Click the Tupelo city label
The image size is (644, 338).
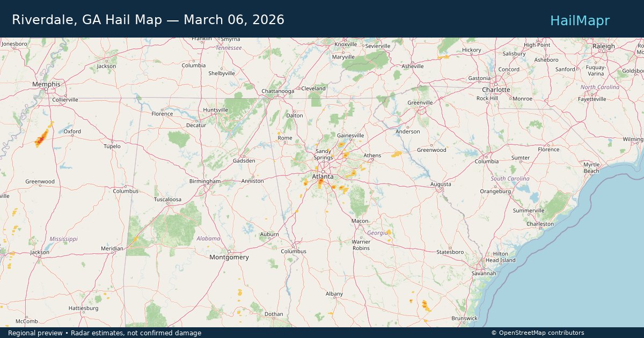click(112, 146)
